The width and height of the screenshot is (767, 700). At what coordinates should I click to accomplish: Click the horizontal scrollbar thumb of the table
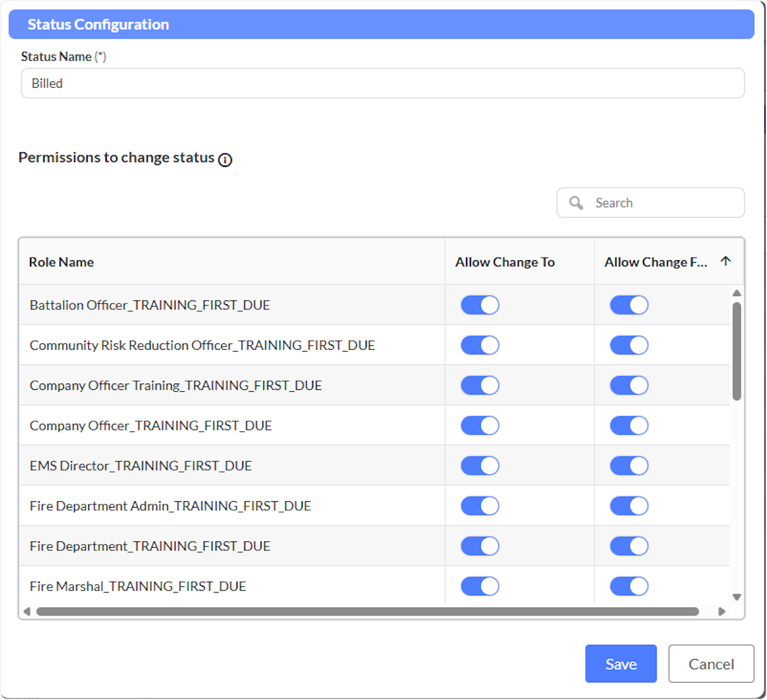pyautogui.click(x=368, y=611)
